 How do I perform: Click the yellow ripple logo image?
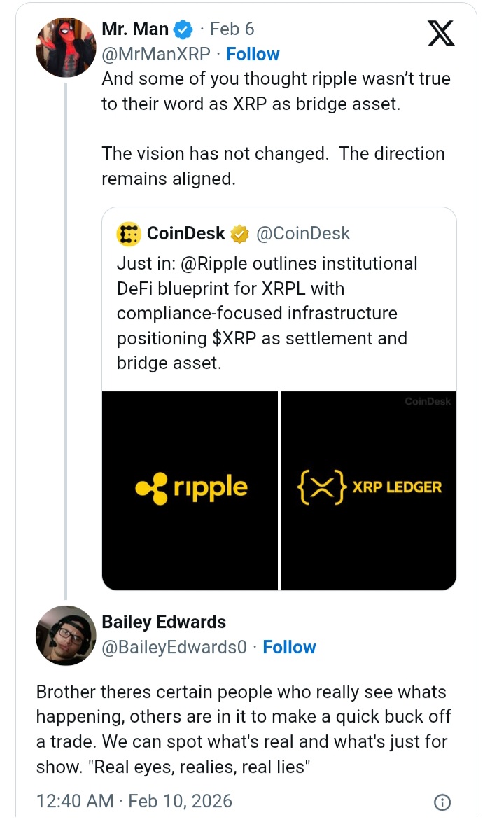click(x=189, y=489)
